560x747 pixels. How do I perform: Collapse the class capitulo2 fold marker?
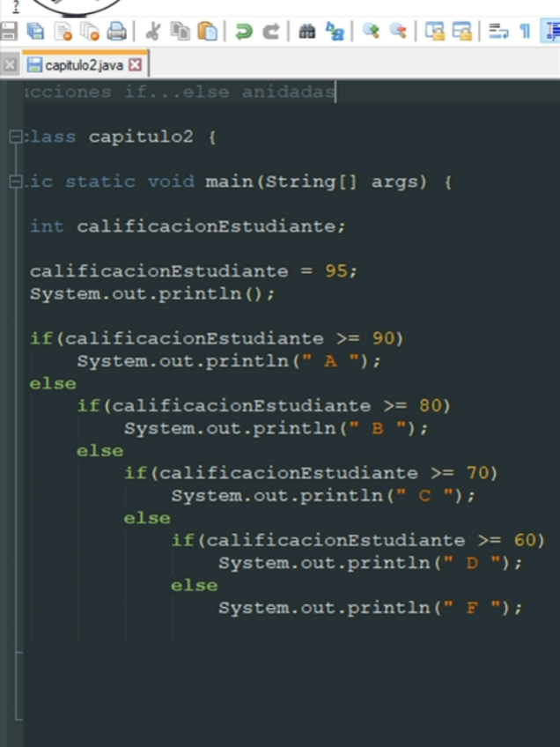click(15, 137)
